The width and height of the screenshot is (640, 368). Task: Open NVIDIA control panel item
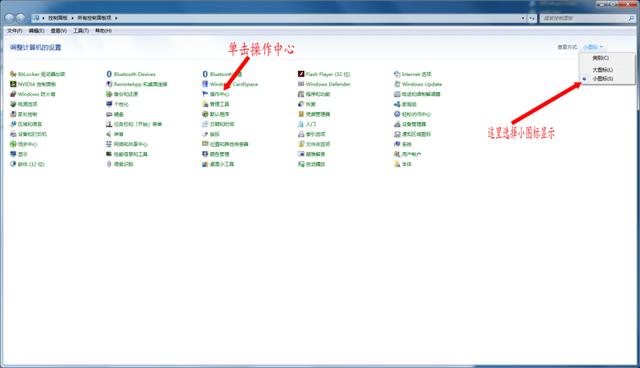(x=33, y=84)
